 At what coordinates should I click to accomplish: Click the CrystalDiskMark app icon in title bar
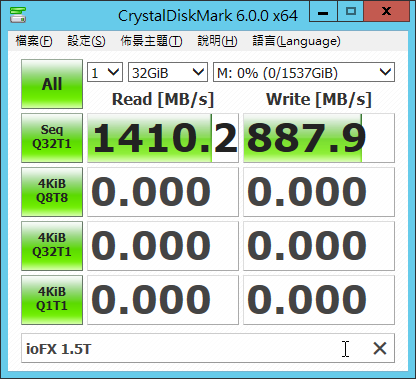pos(18,15)
